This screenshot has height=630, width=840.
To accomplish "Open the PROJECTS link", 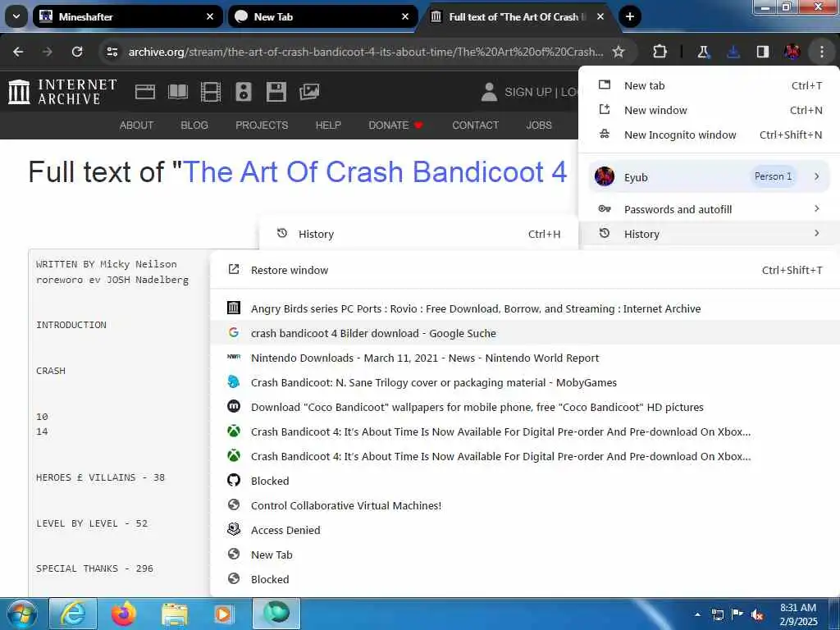I will pyautogui.click(x=262, y=126).
